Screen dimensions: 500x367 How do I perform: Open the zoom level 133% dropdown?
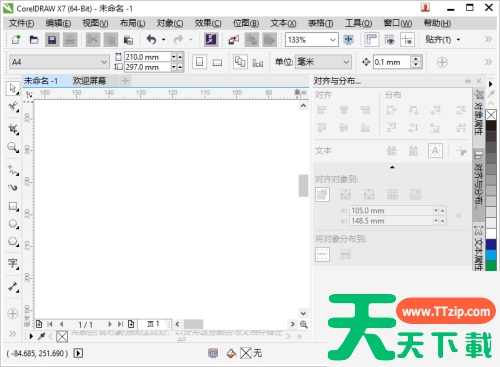click(x=333, y=40)
